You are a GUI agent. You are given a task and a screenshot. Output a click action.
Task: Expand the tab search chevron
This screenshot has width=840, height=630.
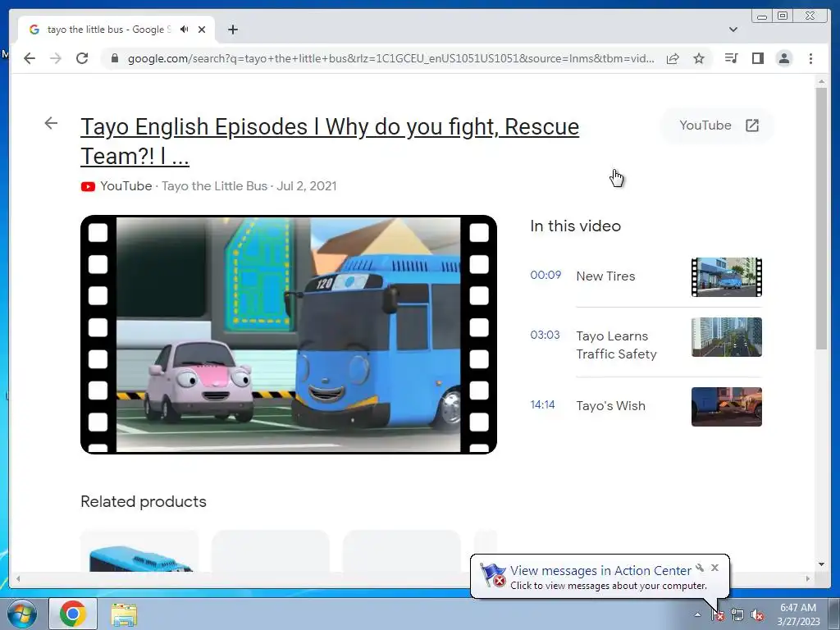tap(733, 30)
